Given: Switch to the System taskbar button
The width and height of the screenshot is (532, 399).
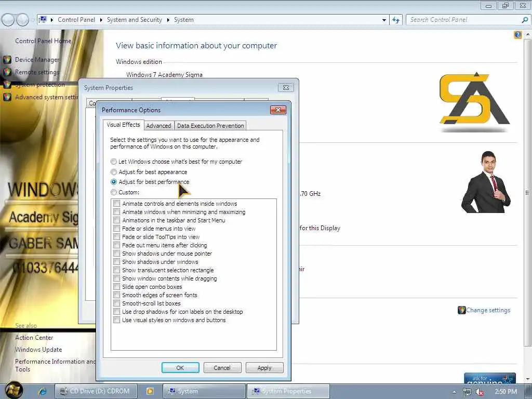Looking at the screenshot, I should 204,391.
